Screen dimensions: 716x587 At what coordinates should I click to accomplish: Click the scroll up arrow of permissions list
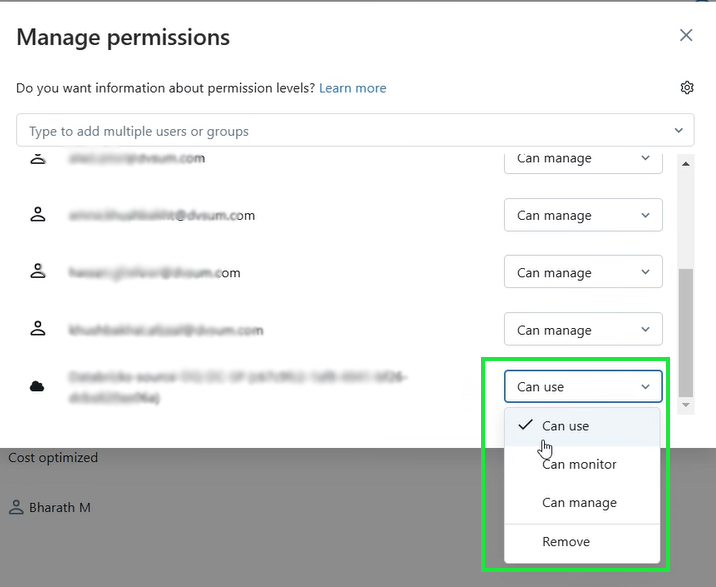tap(685, 164)
